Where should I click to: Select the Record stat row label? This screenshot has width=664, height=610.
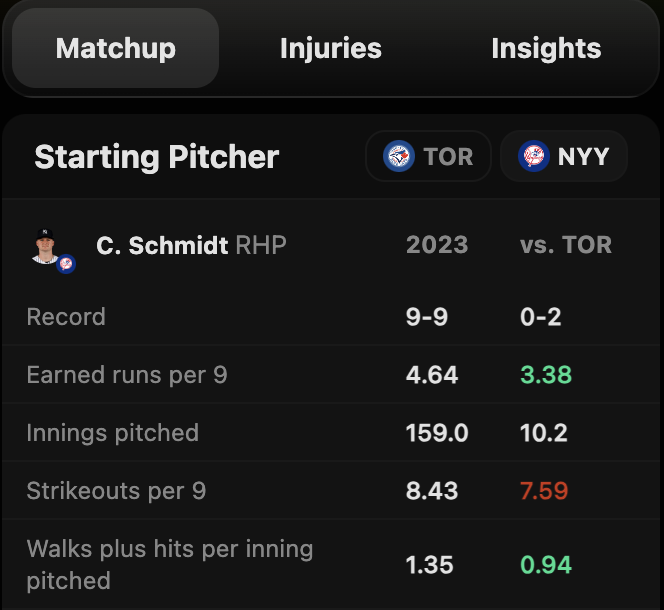(x=66, y=317)
